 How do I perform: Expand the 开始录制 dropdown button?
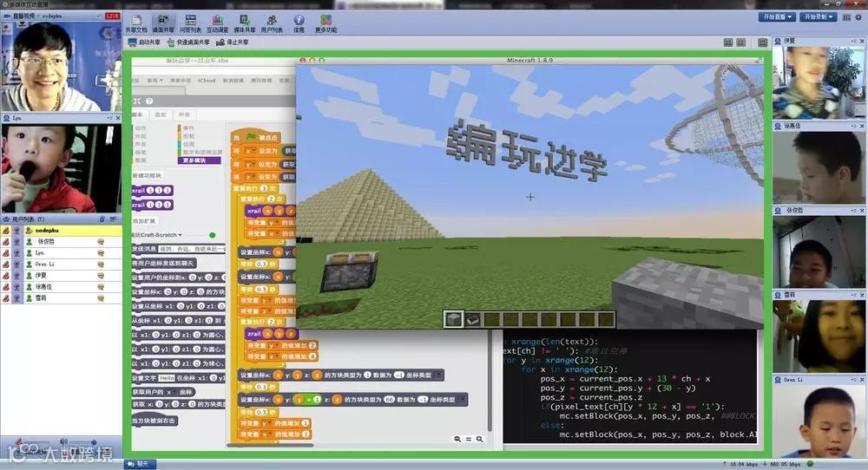(x=819, y=17)
